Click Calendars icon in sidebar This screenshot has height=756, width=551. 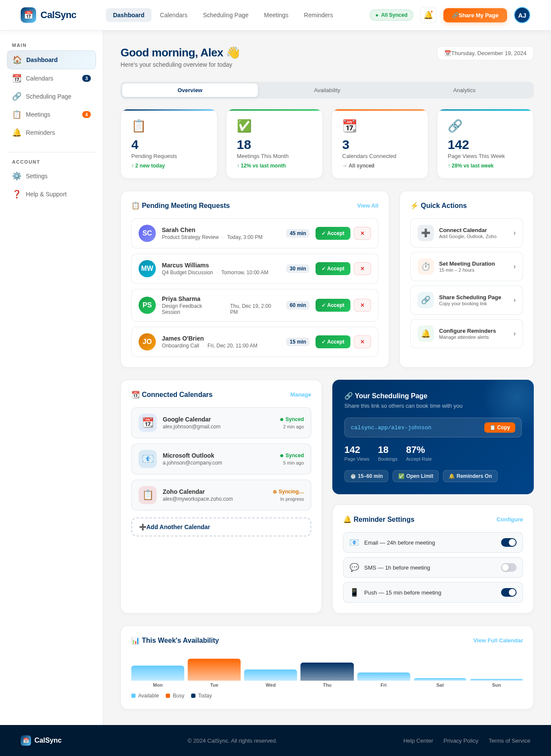[x=17, y=78]
